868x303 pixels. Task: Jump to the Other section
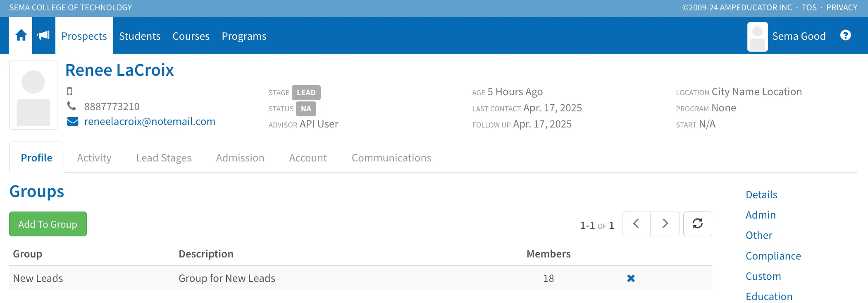click(759, 235)
